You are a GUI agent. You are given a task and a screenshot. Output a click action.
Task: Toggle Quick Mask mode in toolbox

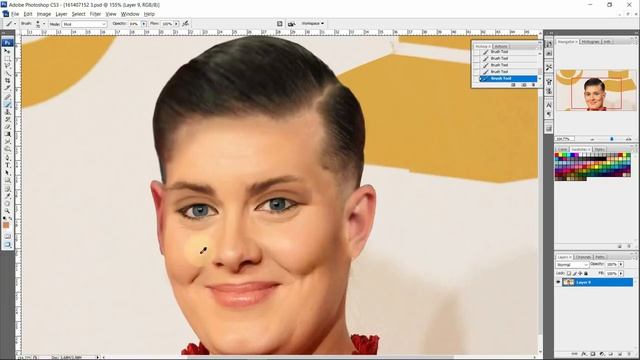(7, 236)
